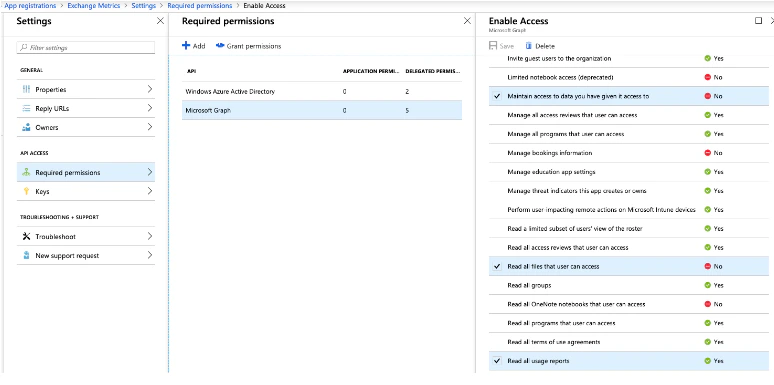Click red No icon for Limited notebook access
Viewport: 774px width, 385px height.
pos(707,77)
